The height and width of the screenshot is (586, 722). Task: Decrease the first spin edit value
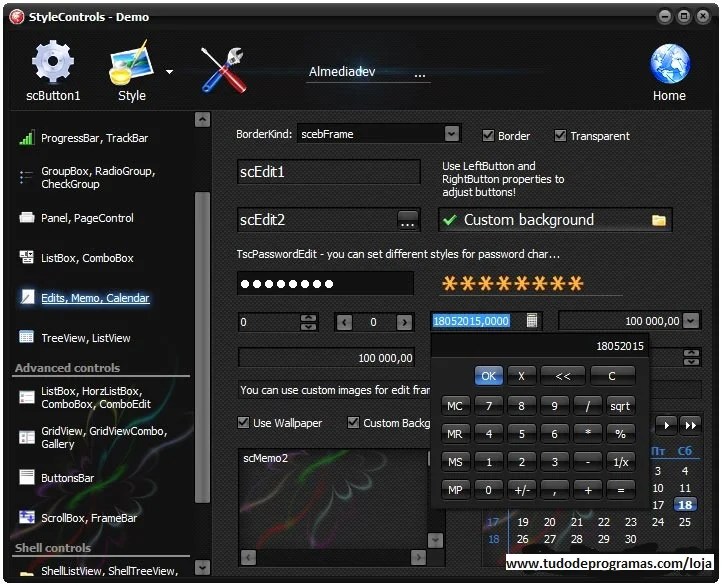pos(309,327)
